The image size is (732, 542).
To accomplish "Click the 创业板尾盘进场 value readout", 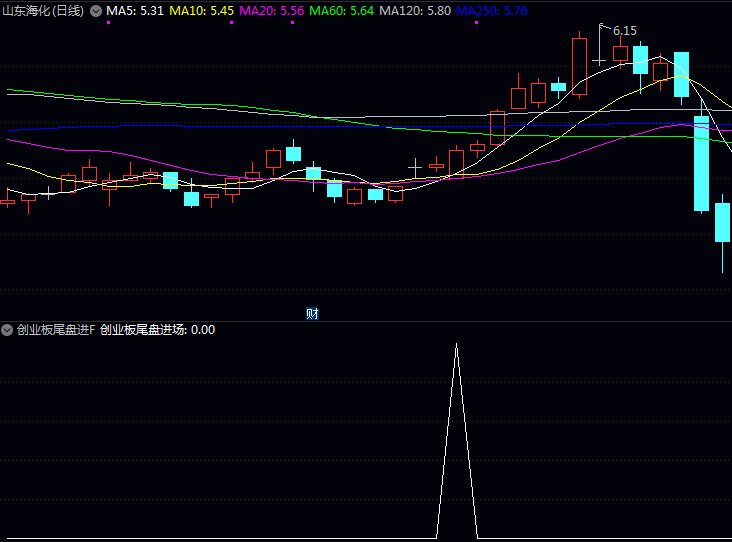I will pyautogui.click(x=158, y=330).
